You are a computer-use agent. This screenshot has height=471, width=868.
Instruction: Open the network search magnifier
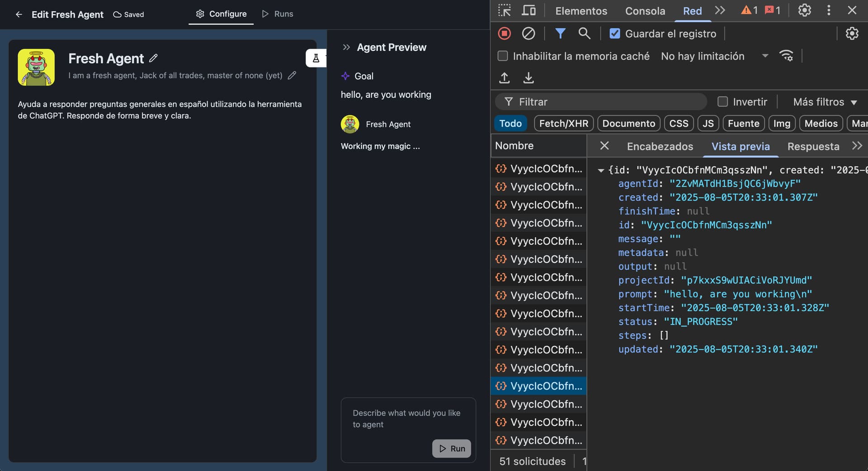(584, 33)
